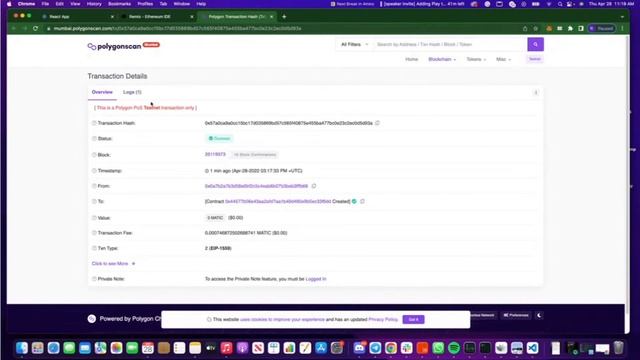Click the Logged In link
Image resolution: width=640 pixels, height=360 pixels.
pos(316,279)
